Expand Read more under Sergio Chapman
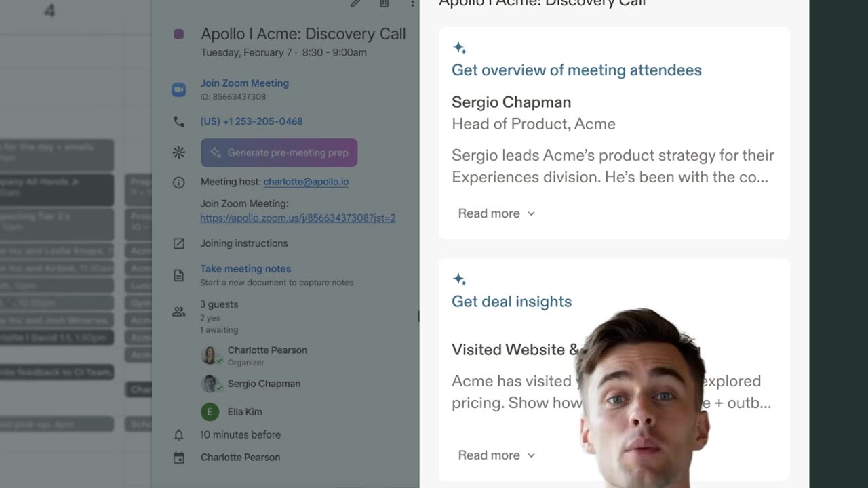868x488 pixels. [496, 213]
